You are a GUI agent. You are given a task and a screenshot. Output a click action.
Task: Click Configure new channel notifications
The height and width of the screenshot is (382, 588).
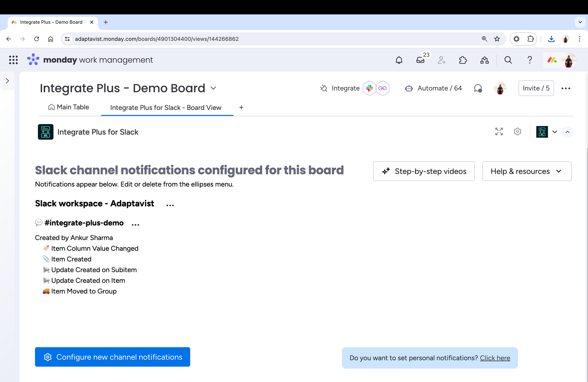(x=113, y=357)
